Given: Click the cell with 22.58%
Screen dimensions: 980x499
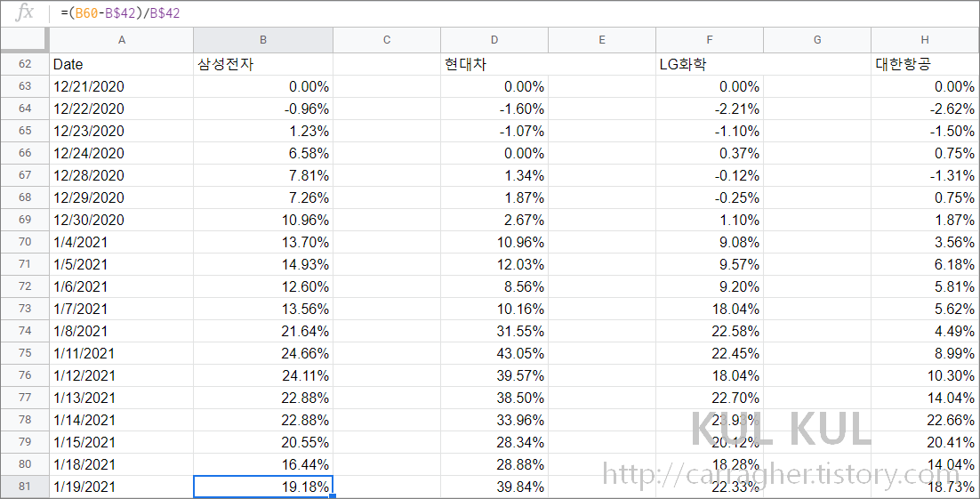Looking at the screenshot, I should pos(710,331).
